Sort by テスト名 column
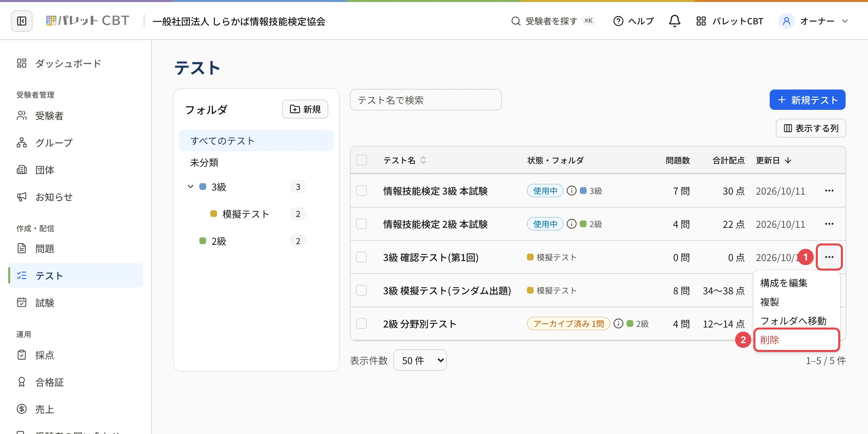This screenshot has height=434, width=868. tap(405, 160)
